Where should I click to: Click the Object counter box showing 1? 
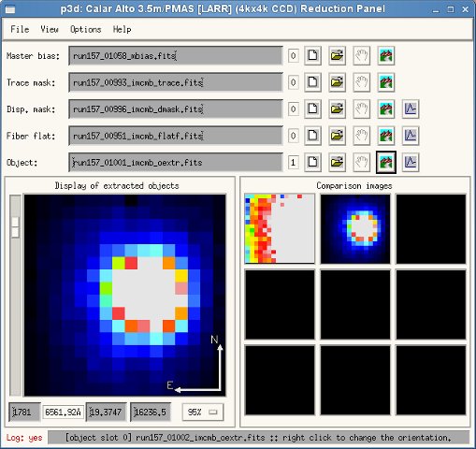click(x=293, y=163)
